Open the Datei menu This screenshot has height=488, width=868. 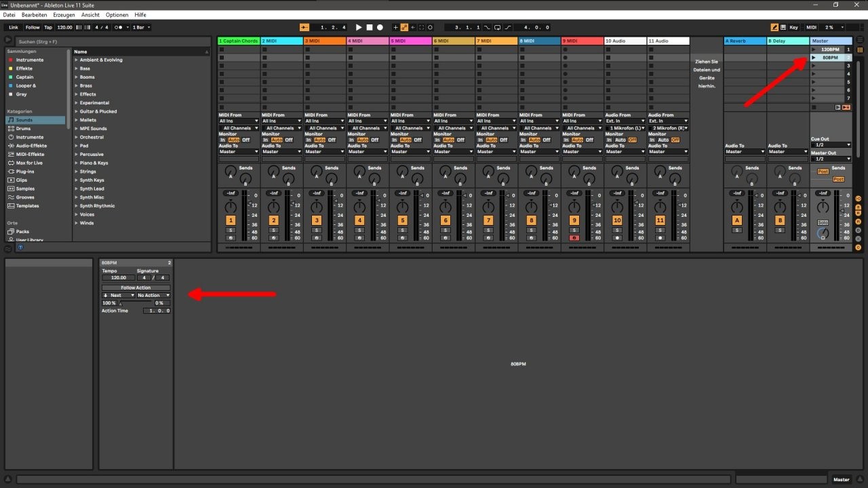click(x=9, y=14)
